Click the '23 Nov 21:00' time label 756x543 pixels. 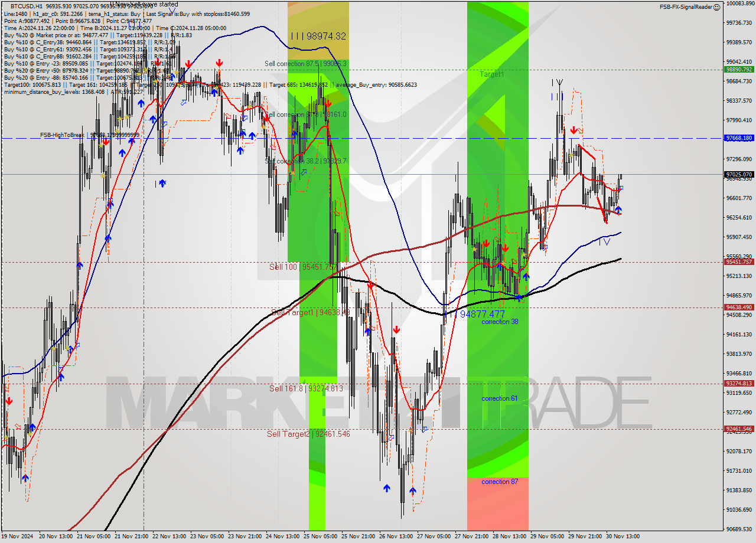(245, 537)
